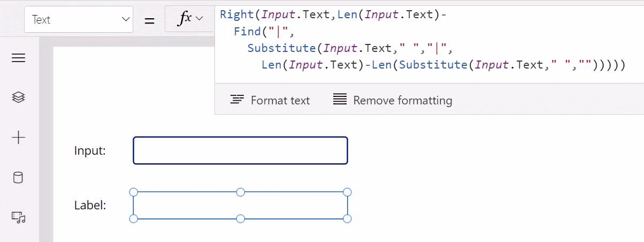Image resolution: width=644 pixels, height=242 pixels.
Task: Open the hamburger menu in left sidebar
Action: pos(19,58)
